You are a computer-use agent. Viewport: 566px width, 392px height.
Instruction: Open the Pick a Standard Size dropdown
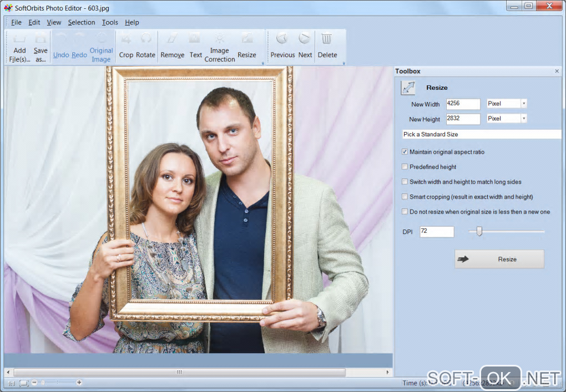(482, 134)
